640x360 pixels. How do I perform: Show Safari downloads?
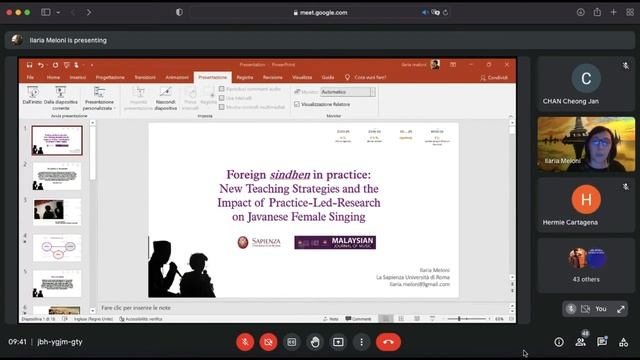click(580, 12)
